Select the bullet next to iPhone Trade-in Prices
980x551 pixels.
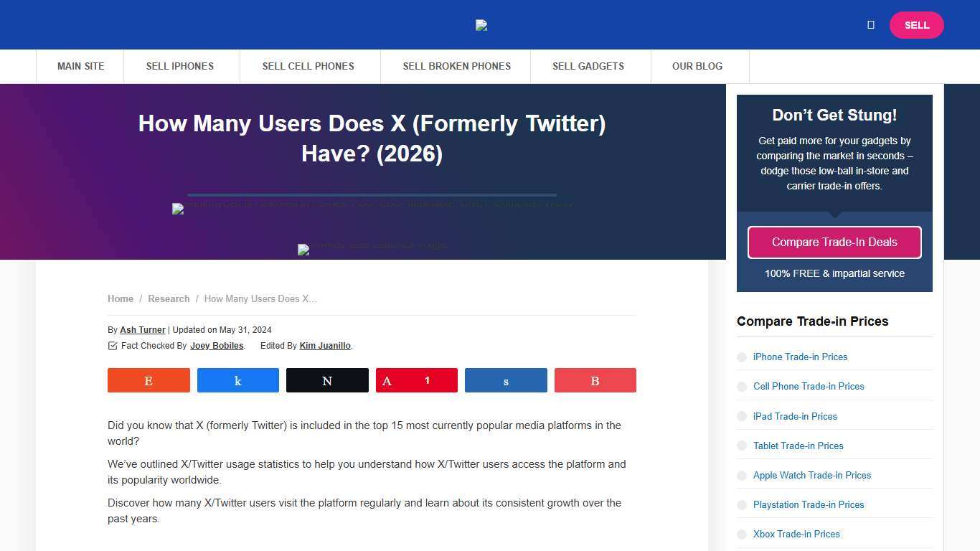[741, 357]
